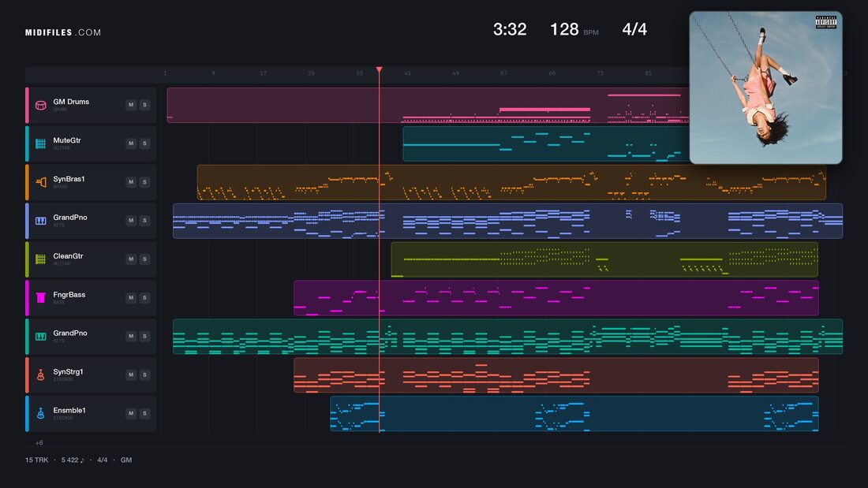Select the CleanGtr track name
This screenshot has width=868, height=488.
(x=68, y=256)
